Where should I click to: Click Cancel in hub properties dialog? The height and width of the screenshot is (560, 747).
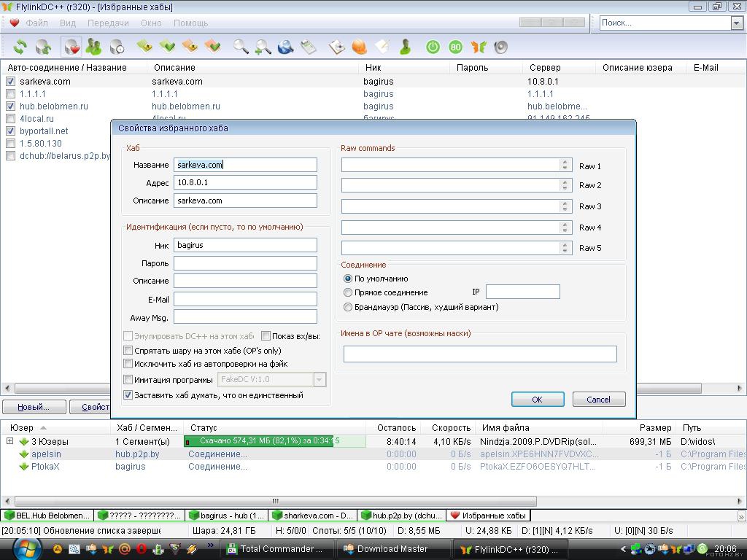point(598,400)
